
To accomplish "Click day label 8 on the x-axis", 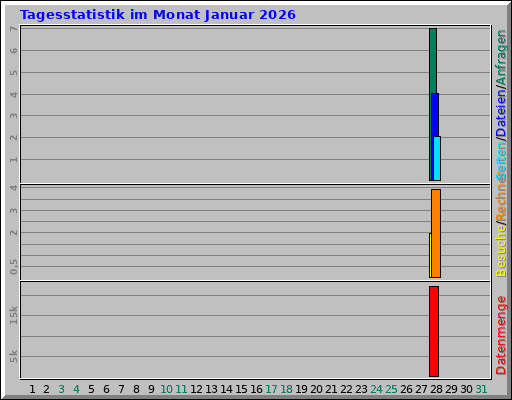I will 136,389.
